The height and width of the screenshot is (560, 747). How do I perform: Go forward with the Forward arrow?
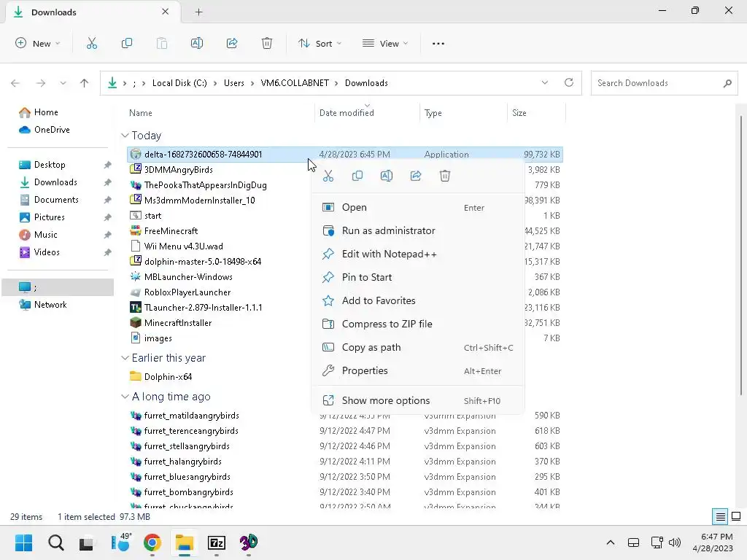point(41,83)
